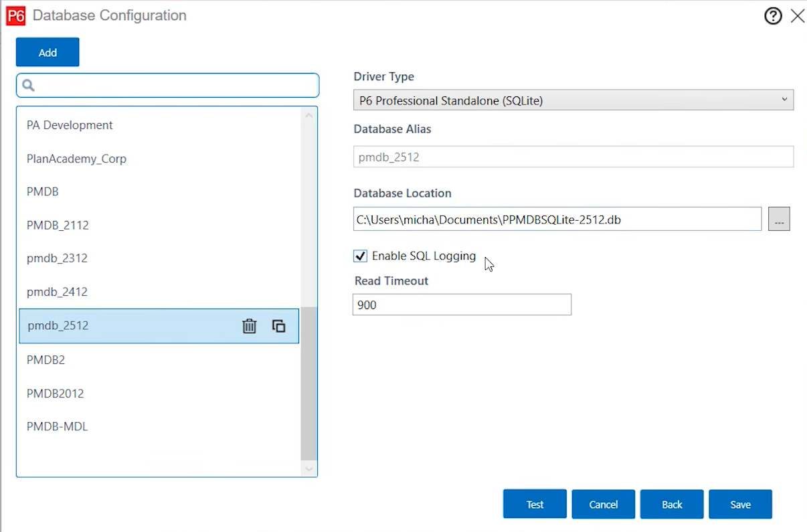Go Back in the configuration wizard
Viewport: 807px width, 532px height.
671,504
